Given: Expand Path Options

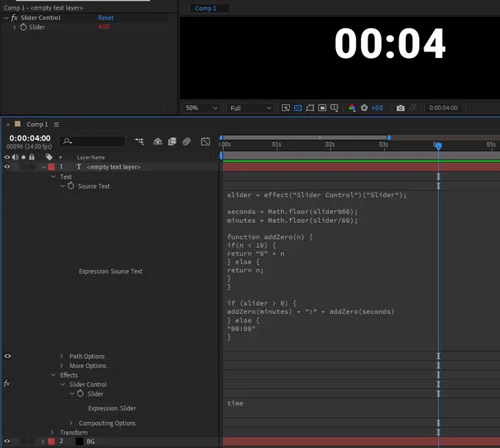Looking at the screenshot, I should (62, 356).
